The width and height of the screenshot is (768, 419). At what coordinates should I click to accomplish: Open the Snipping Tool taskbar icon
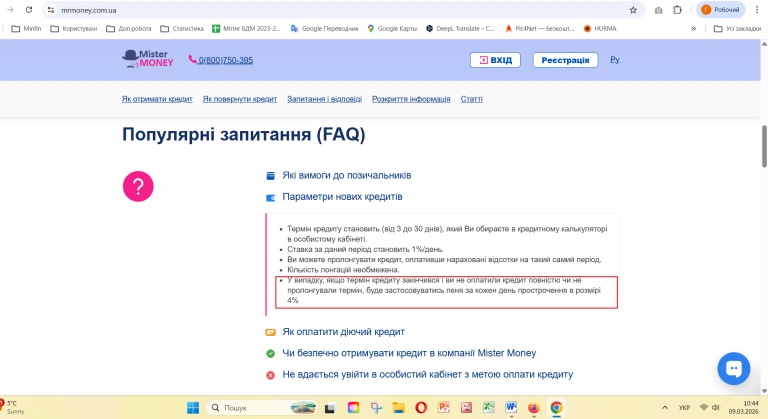click(376, 408)
